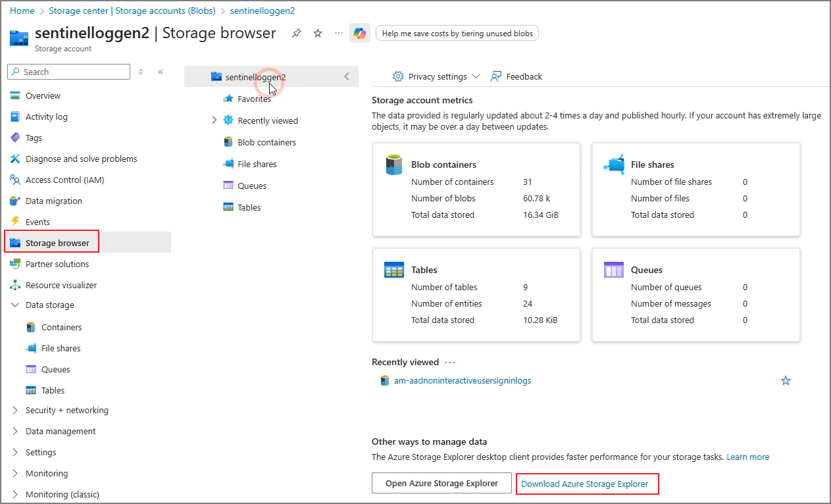Collapse the Data storage section

15,305
